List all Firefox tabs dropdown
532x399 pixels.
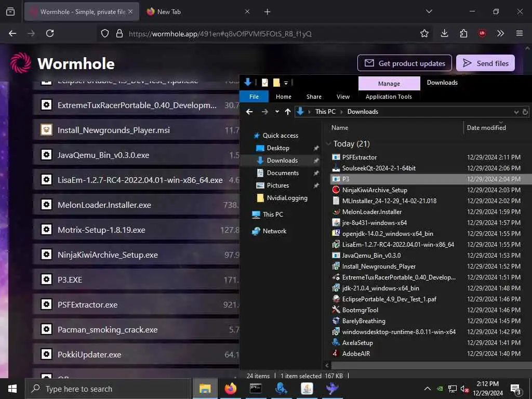tap(429, 11)
